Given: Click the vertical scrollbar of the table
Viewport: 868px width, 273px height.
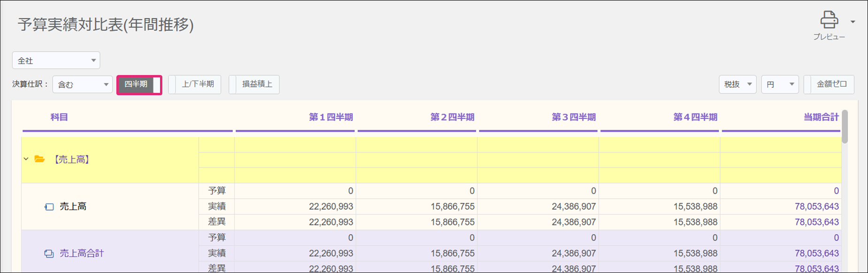Looking at the screenshot, I should click(x=845, y=127).
